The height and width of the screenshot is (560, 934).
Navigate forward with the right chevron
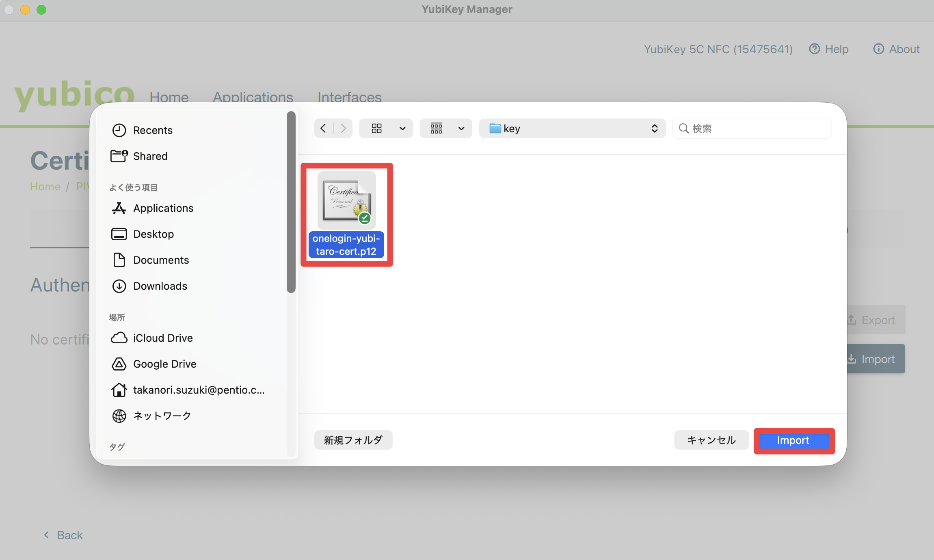[x=343, y=128]
